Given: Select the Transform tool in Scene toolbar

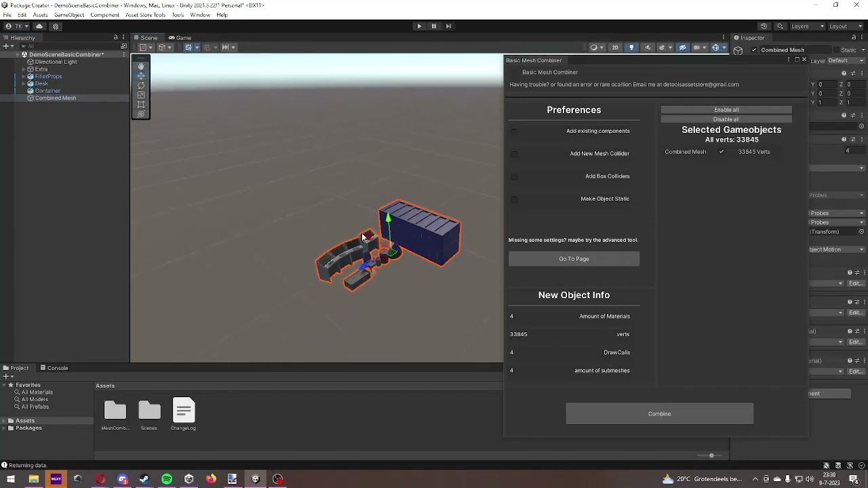Looking at the screenshot, I should pyautogui.click(x=141, y=114).
